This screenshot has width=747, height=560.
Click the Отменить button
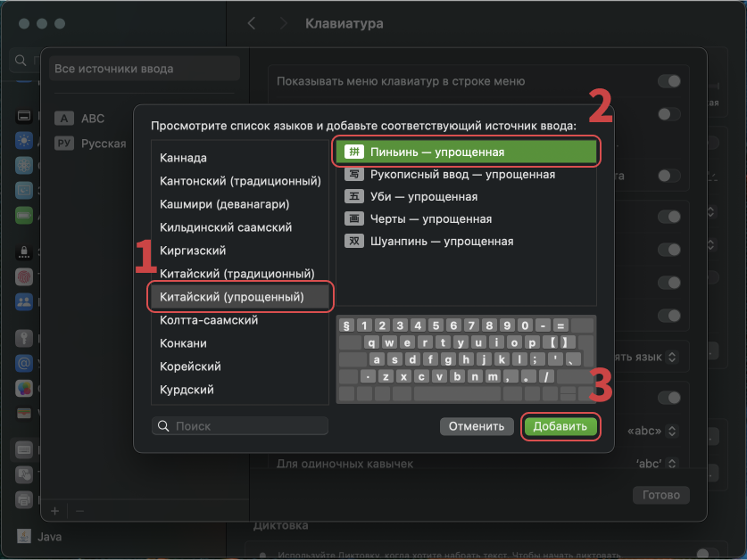(477, 426)
